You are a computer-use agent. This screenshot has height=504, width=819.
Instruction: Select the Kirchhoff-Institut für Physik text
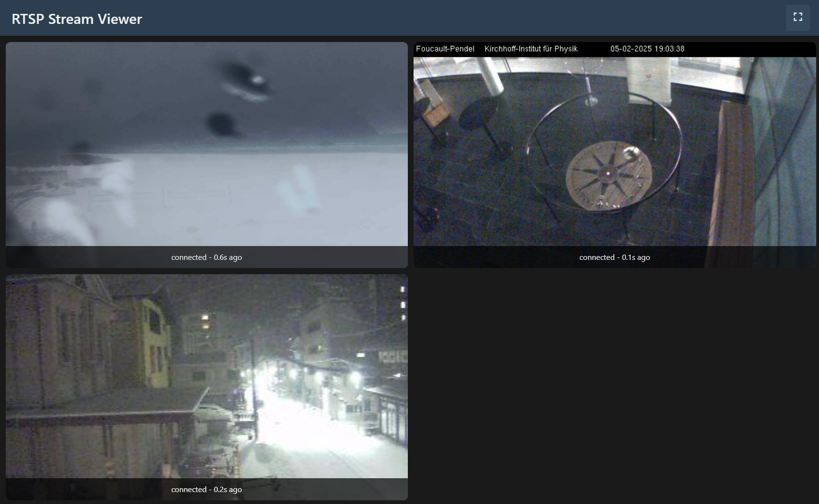pos(531,48)
